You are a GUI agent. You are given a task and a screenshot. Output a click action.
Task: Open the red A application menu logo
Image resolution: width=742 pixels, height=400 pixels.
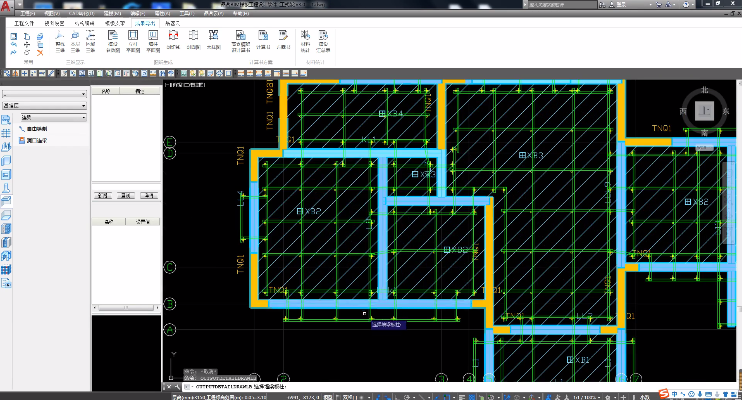6,7
